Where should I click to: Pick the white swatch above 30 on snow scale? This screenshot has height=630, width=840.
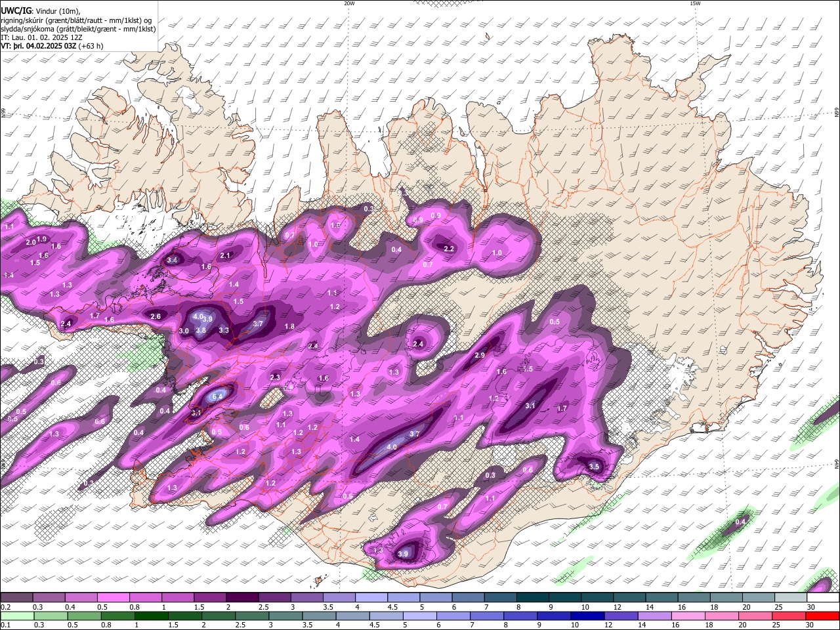click(x=824, y=598)
